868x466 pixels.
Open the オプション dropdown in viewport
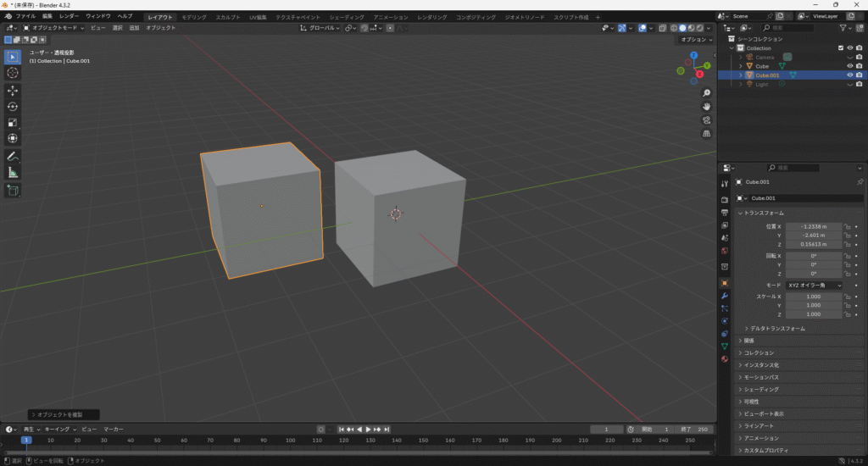[x=697, y=40]
